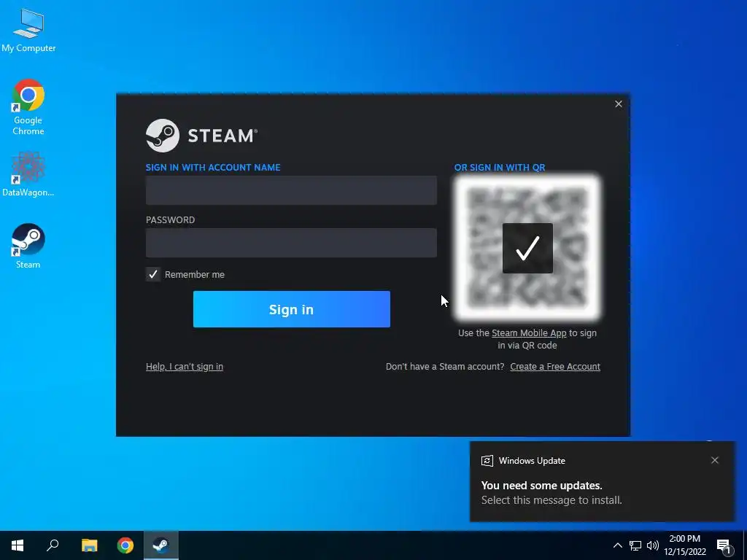
Task: Click the password input field
Action: tap(291, 243)
